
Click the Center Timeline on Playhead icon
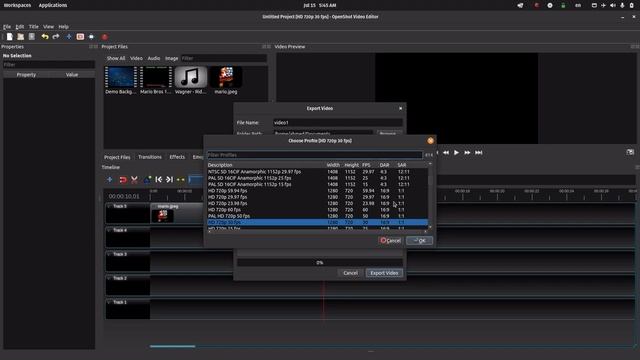(x=180, y=180)
